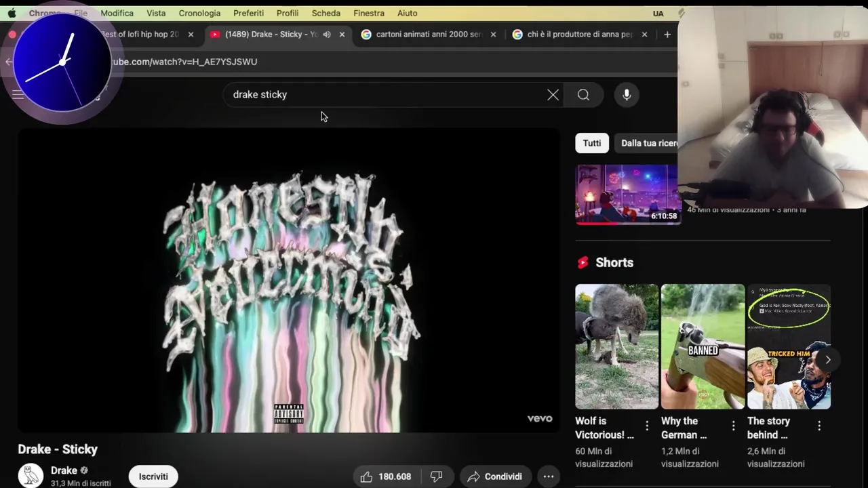Viewport: 868px width, 488px height.
Task: Like the video with 180.608 likes
Action: coord(387,476)
